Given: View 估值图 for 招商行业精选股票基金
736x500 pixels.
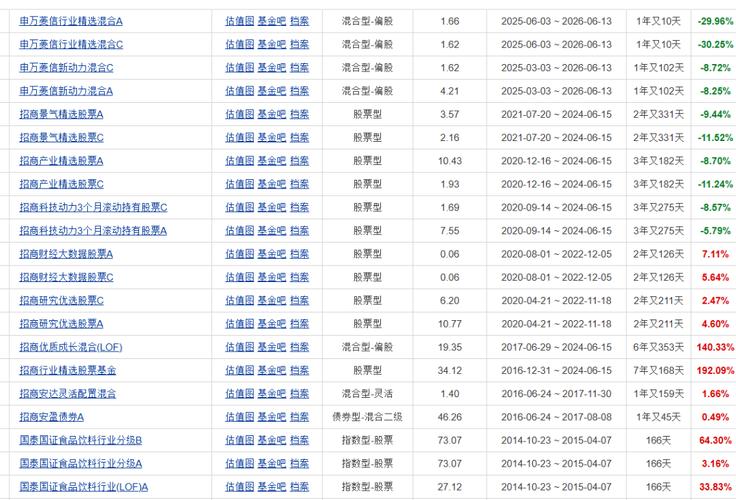Looking at the screenshot, I should pos(239,370).
